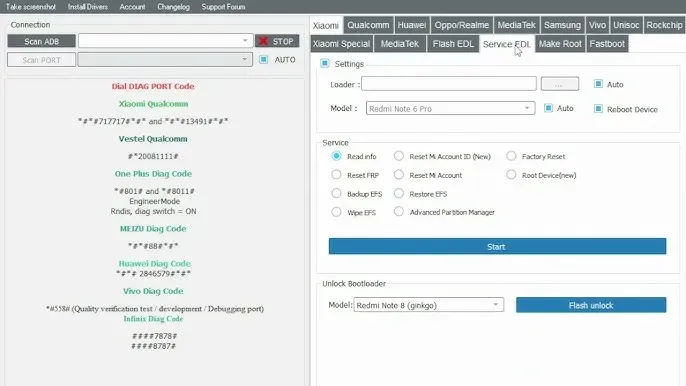
Task: Open the Account menu
Action: [132, 7]
